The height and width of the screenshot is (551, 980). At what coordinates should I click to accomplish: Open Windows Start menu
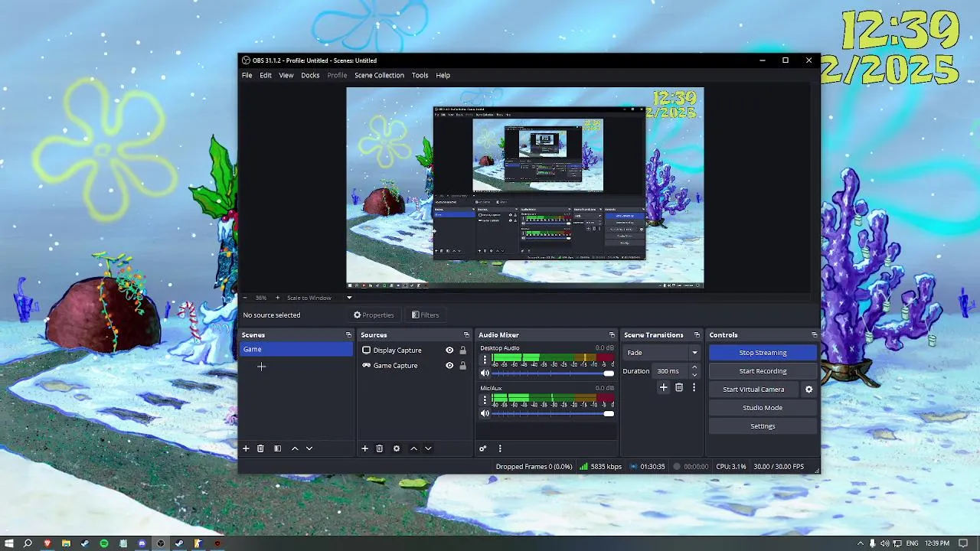[9, 543]
